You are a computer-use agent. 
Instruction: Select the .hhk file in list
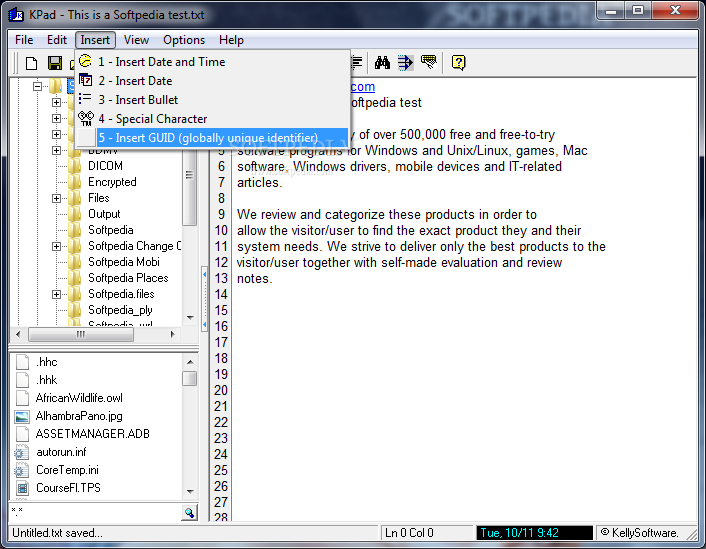point(46,380)
